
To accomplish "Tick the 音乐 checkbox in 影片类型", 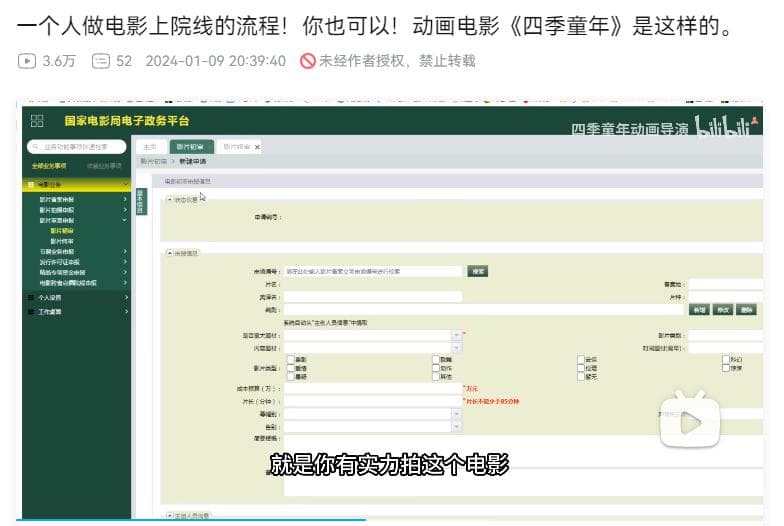I will 580,358.
